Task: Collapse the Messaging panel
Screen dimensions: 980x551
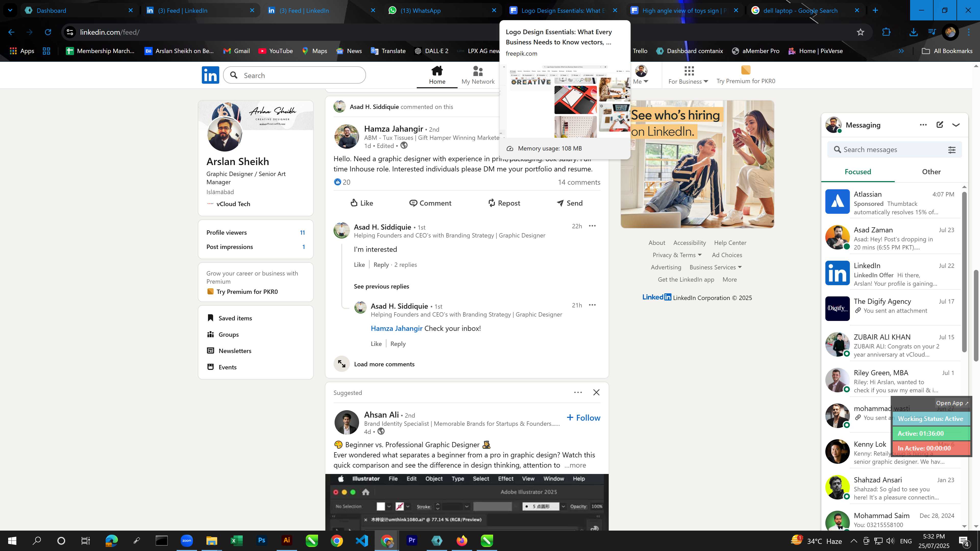Action: (956, 125)
